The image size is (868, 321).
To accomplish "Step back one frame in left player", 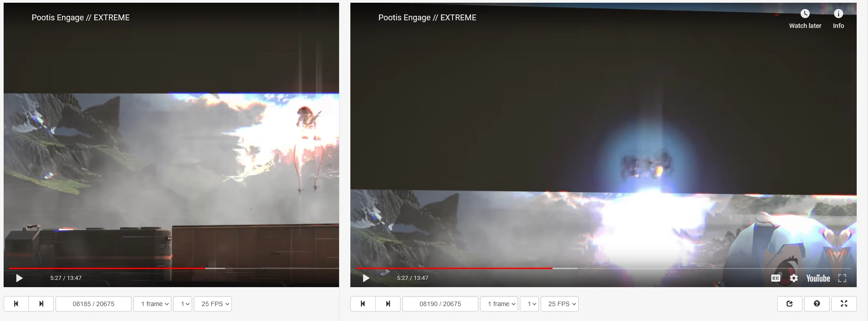I will [x=16, y=304].
